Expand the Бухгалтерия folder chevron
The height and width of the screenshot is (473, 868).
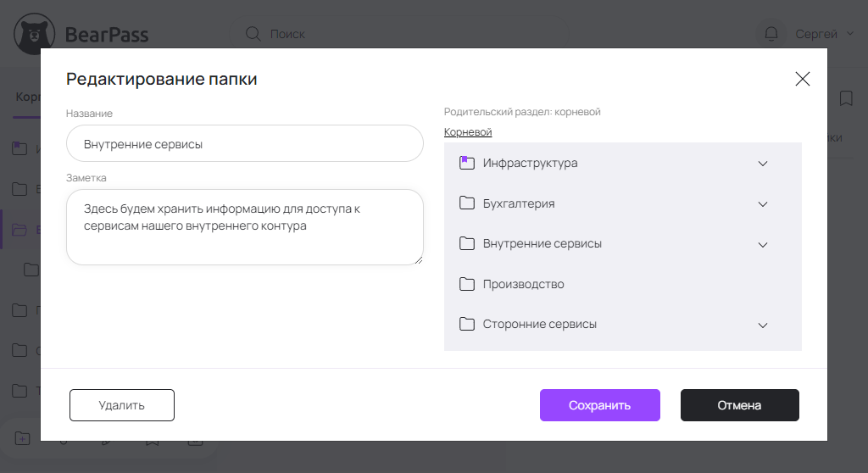point(762,204)
